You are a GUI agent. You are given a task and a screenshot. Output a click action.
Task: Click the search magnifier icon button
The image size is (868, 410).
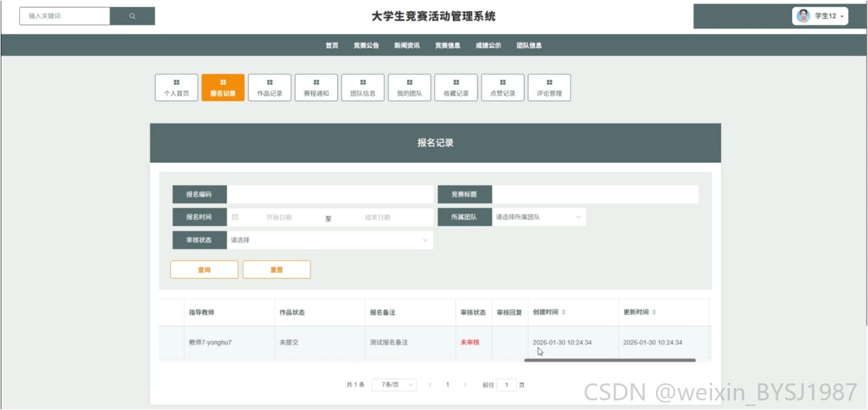coord(132,16)
